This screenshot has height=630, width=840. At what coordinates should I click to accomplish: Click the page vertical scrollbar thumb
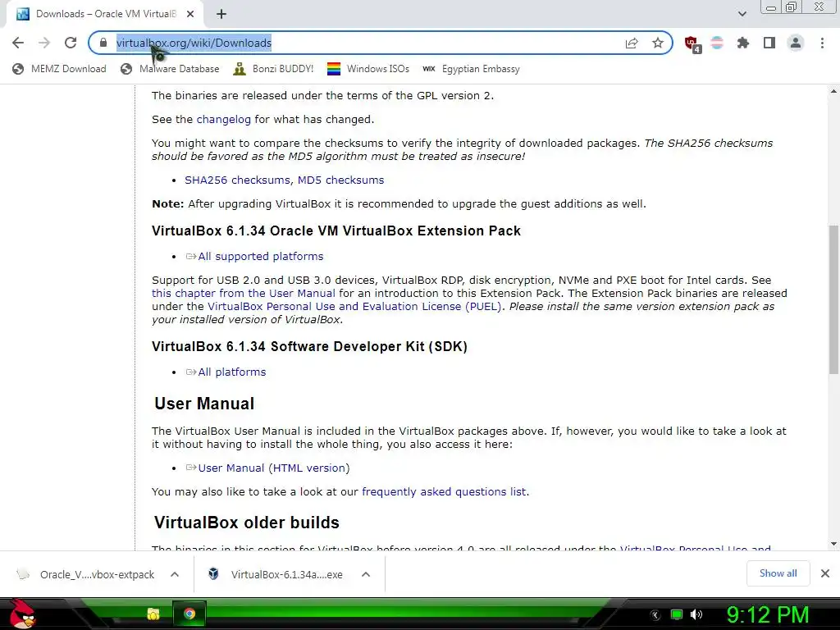click(x=833, y=299)
